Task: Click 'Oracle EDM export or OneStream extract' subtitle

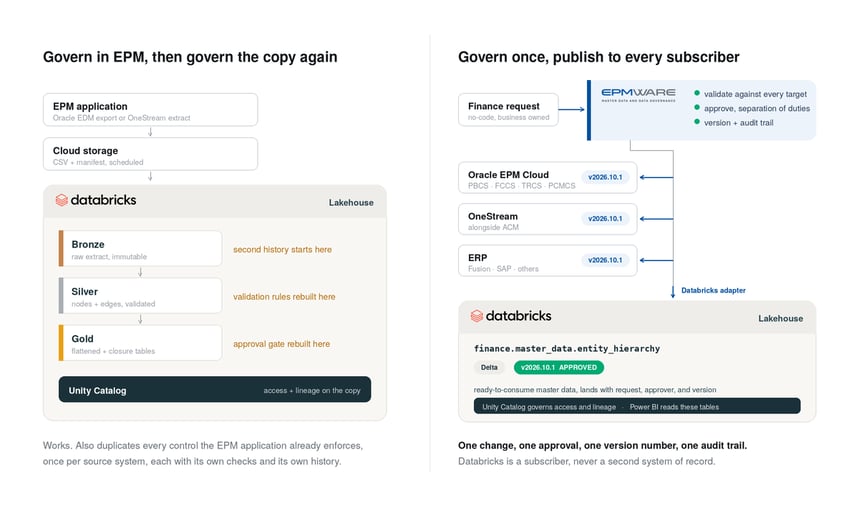Action: tap(122, 118)
